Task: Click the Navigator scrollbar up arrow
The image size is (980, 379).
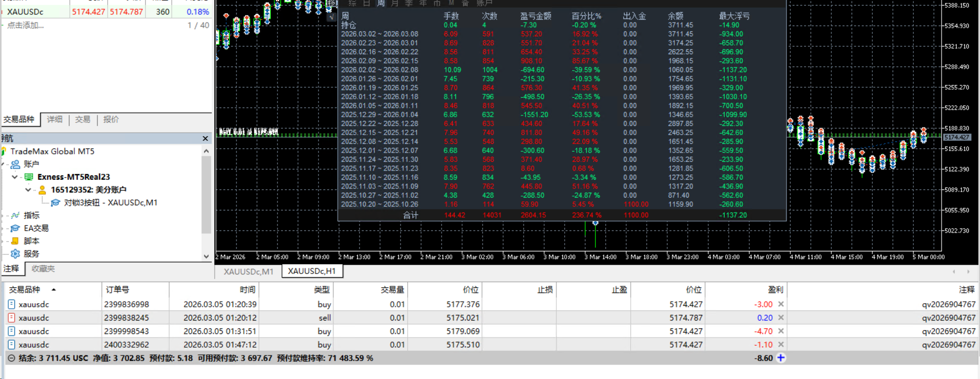Action: point(206,151)
